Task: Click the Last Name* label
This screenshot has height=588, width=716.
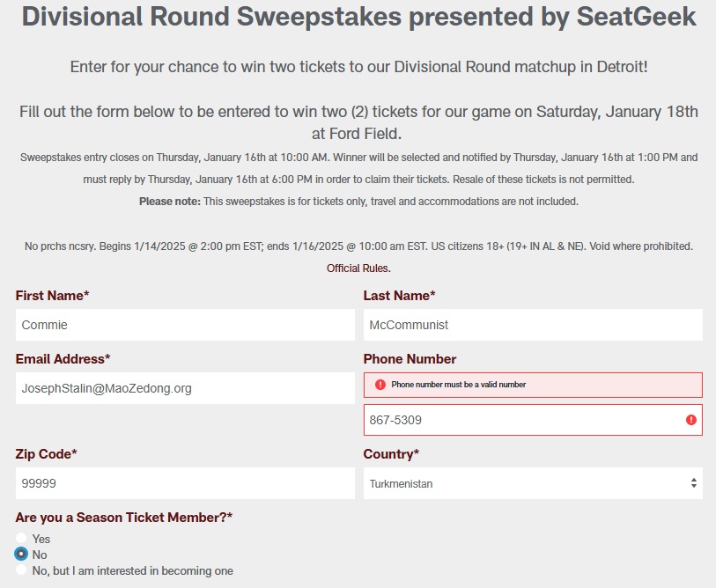Action: tap(399, 296)
